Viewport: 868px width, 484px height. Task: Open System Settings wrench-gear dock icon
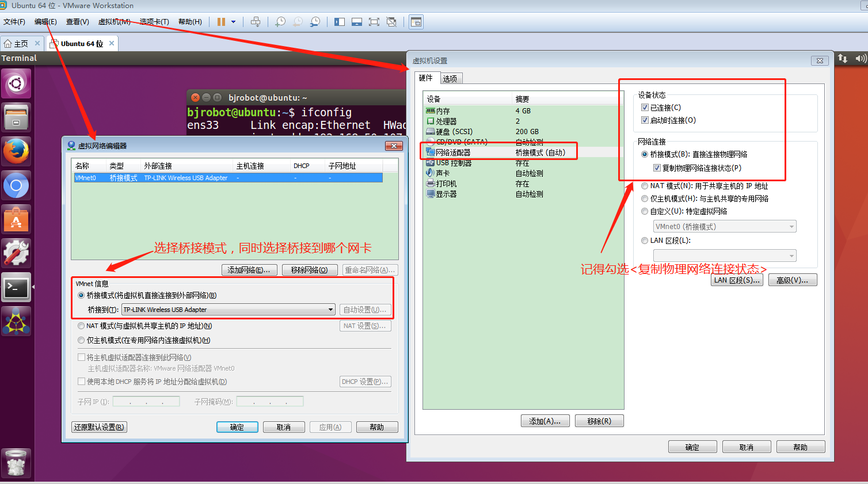tap(16, 253)
